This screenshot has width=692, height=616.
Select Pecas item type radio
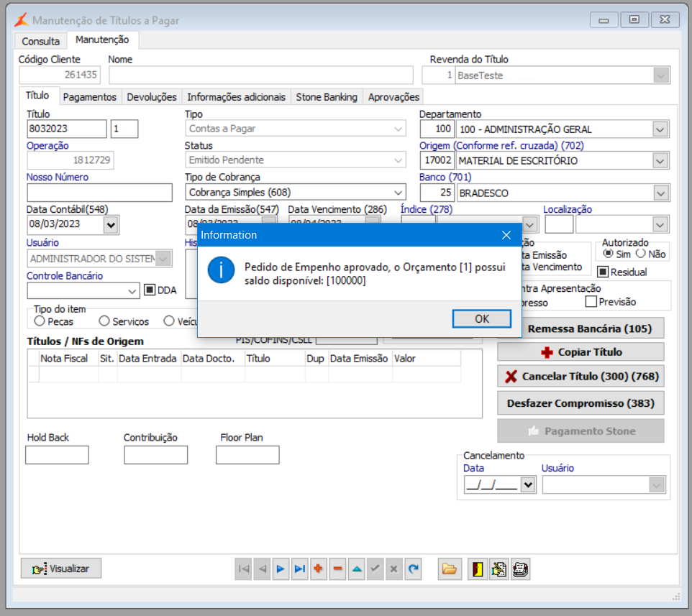[40, 321]
